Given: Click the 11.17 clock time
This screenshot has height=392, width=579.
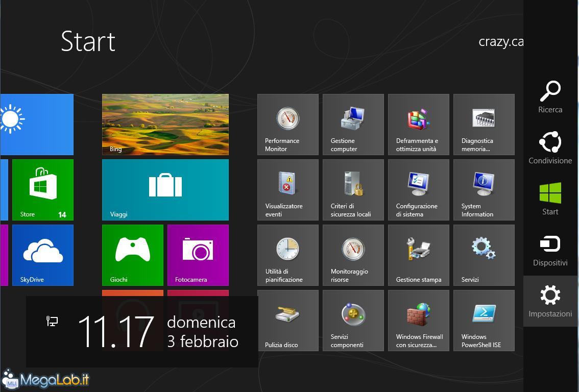Looking at the screenshot, I should [116, 331].
